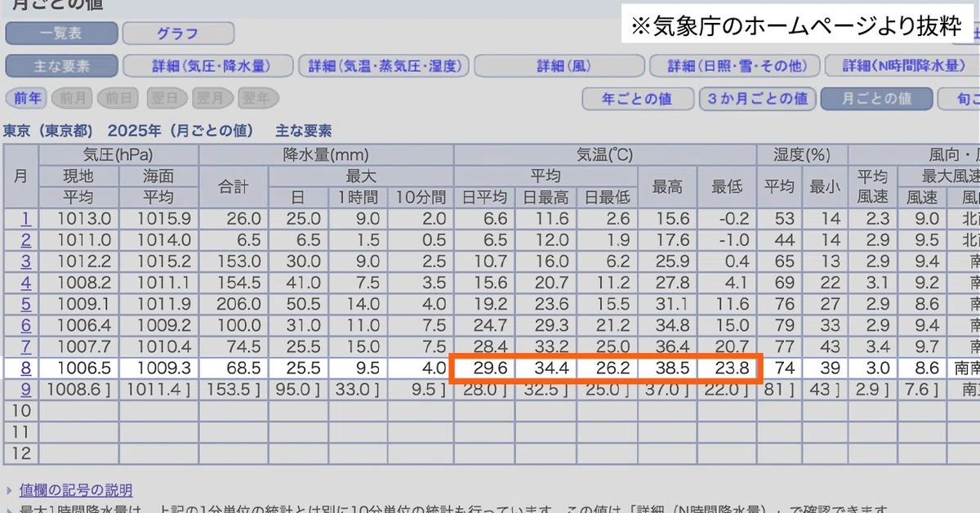Click January lowest temperature -0.2

[733, 218]
